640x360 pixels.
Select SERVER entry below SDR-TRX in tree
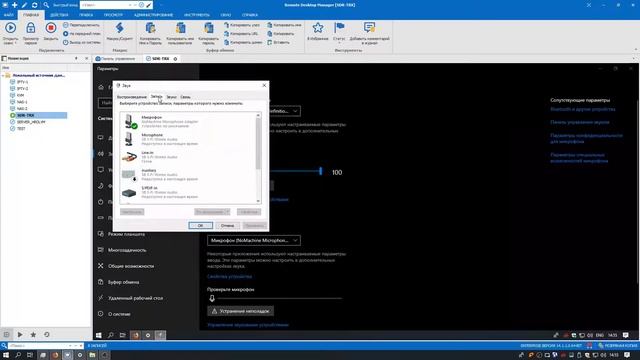coord(31,122)
